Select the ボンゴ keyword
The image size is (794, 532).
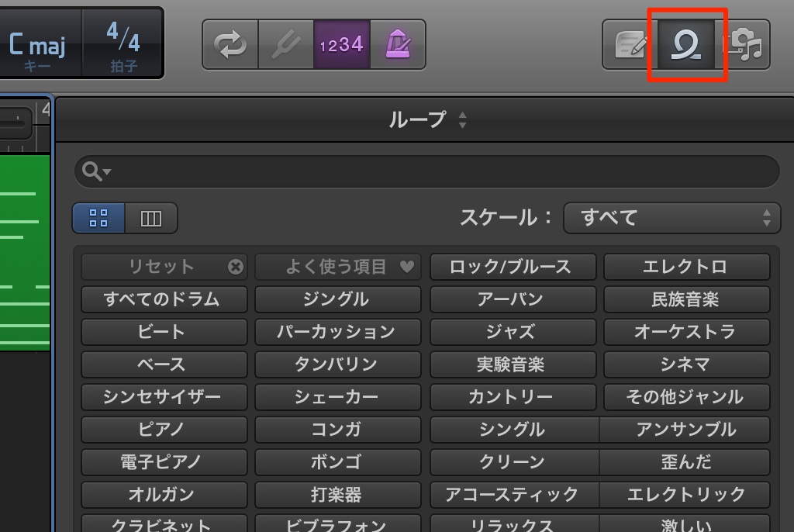coord(338,461)
